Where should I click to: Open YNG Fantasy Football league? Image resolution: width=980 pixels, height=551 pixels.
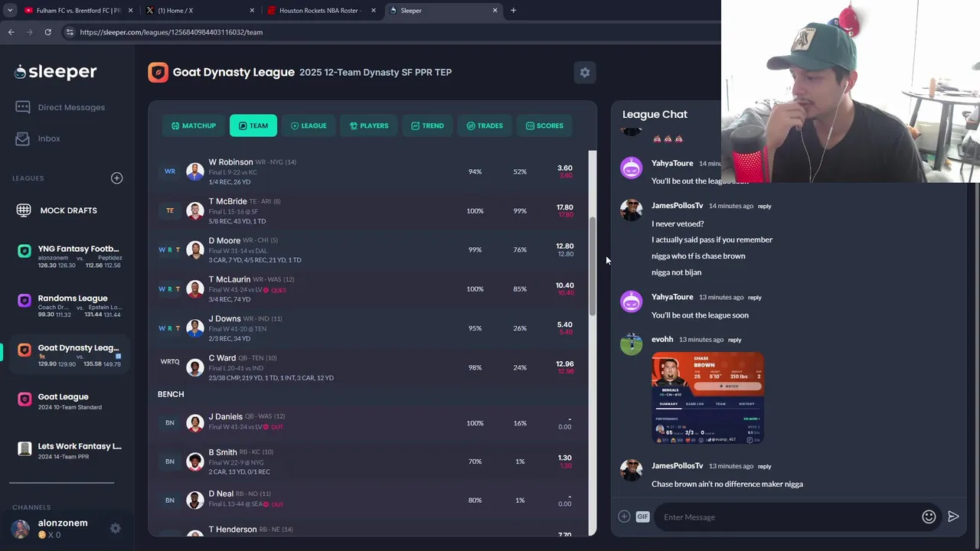click(x=69, y=256)
